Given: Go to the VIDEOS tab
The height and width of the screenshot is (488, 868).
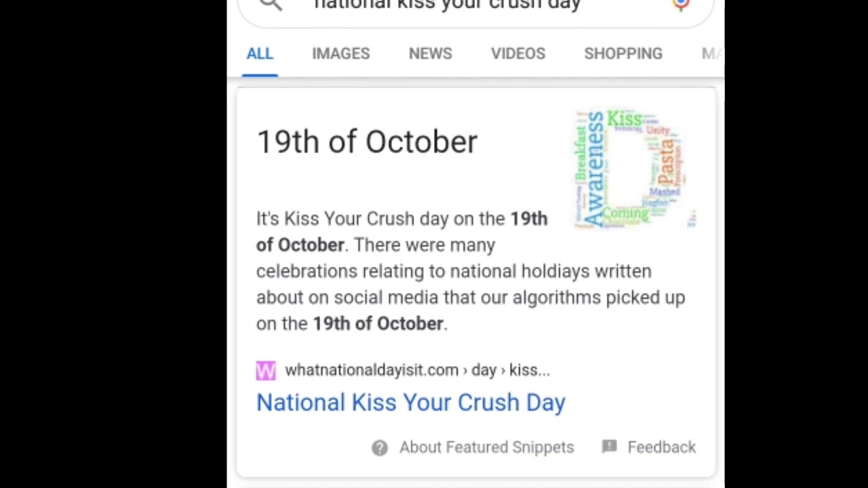Looking at the screenshot, I should coord(518,54).
